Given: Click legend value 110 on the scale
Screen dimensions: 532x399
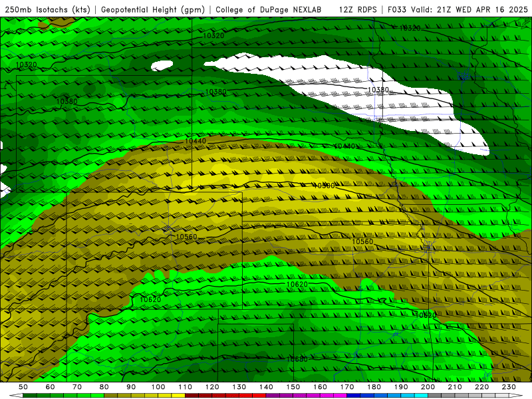Looking at the screenshot, I should pos(186,387).
